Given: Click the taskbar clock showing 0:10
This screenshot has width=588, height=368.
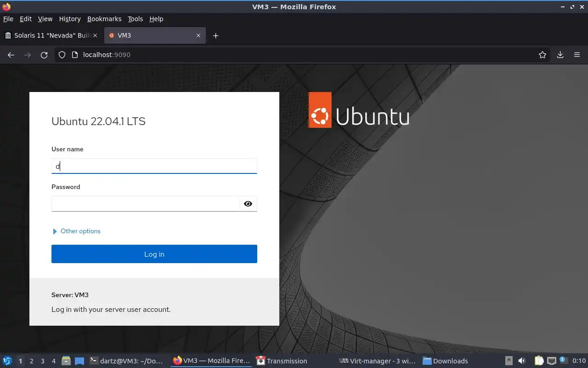Looking at the screenshot, I should (x=579, y=361).
